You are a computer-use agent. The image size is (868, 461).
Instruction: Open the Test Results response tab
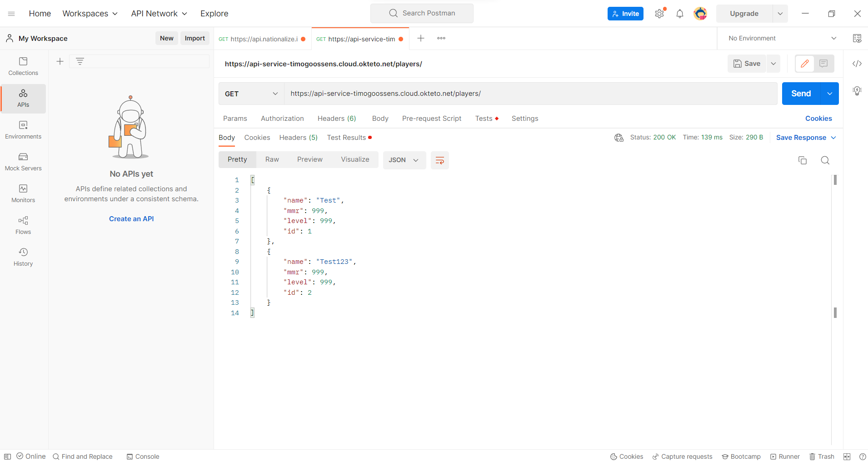[349, 138]
